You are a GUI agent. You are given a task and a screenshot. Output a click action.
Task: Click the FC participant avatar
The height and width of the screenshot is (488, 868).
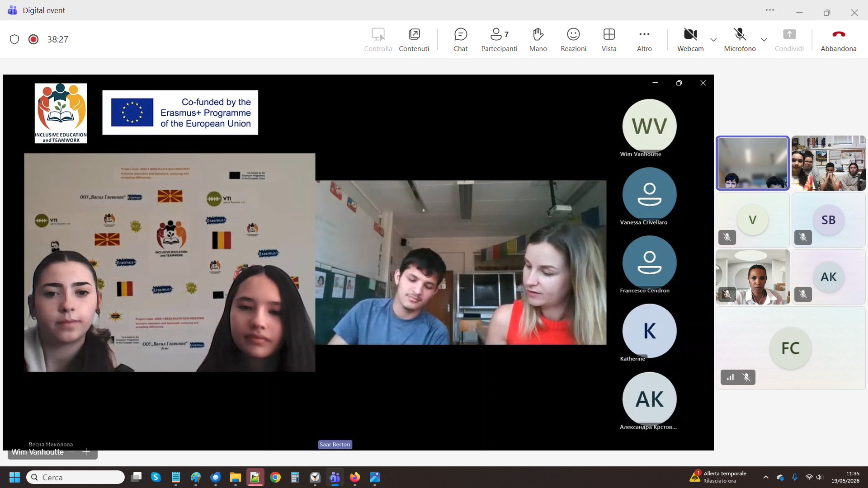click(790, 348)
